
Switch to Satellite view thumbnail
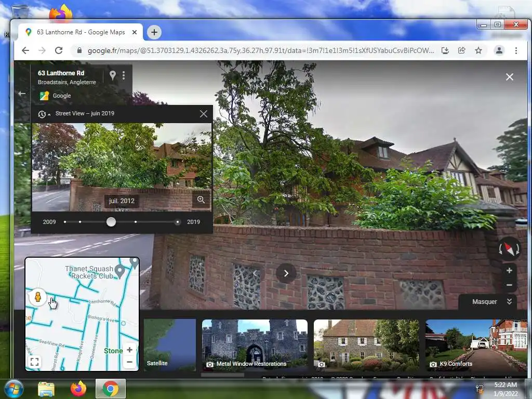click(170, 345)
